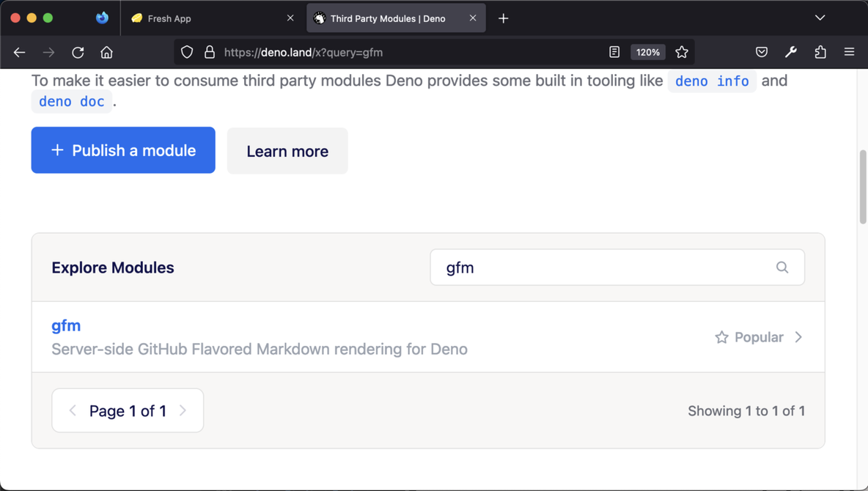868x491 pixels.
Task: Toggle reader view icon
Action: pos(614,52)
